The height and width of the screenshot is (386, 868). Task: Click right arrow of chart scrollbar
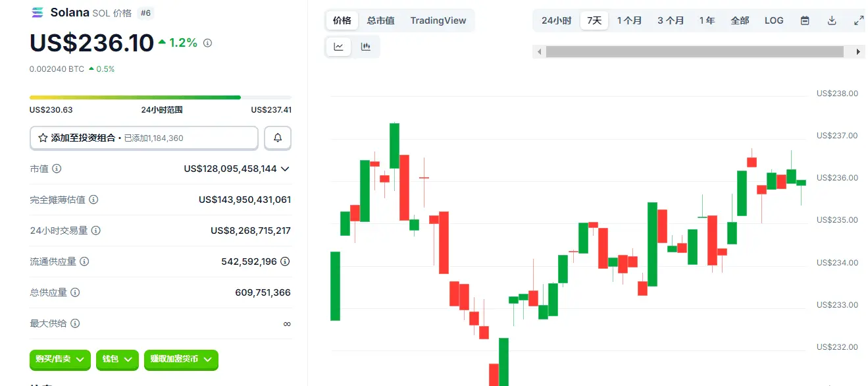858,51
